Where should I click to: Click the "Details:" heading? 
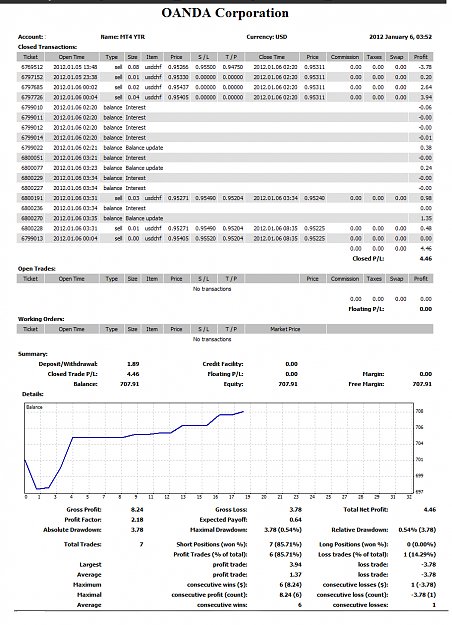click(x=33, y=394)
